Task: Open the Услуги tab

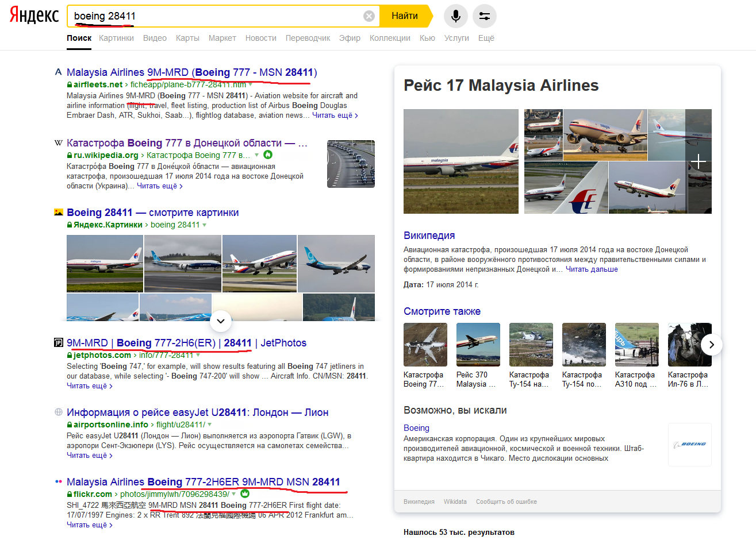Action: (456, 38)
